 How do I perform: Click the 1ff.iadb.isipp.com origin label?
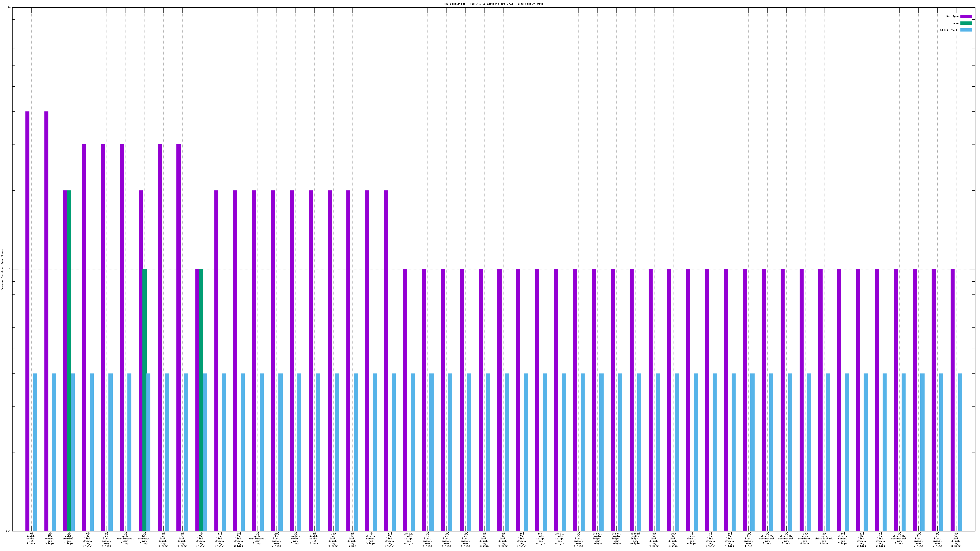(x=541, y=538)
